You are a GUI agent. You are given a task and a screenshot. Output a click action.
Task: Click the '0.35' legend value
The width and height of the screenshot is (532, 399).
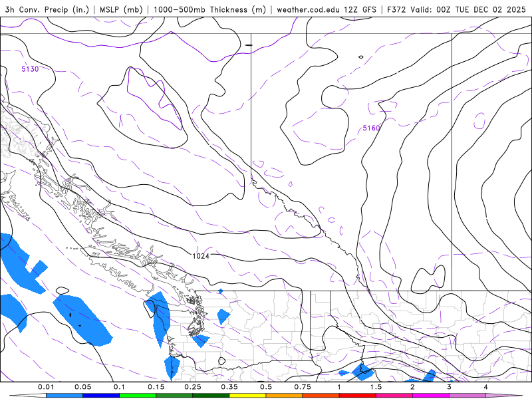229,387
